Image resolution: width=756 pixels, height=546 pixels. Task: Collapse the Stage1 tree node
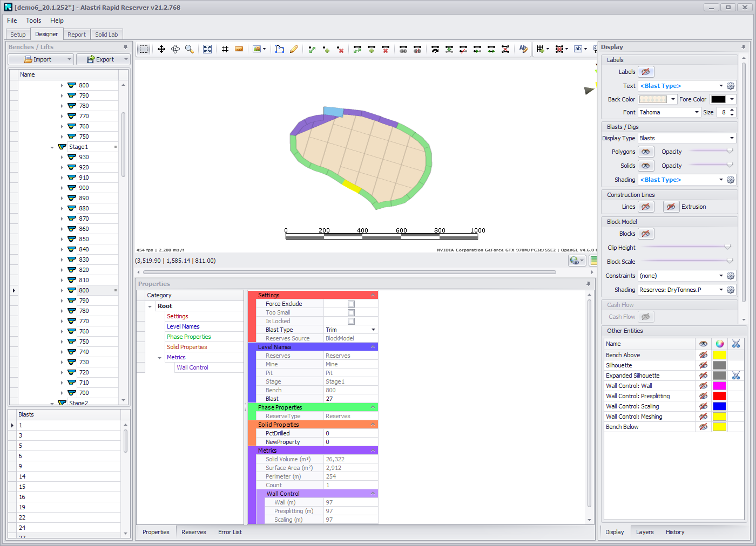(x=52, y=147)
